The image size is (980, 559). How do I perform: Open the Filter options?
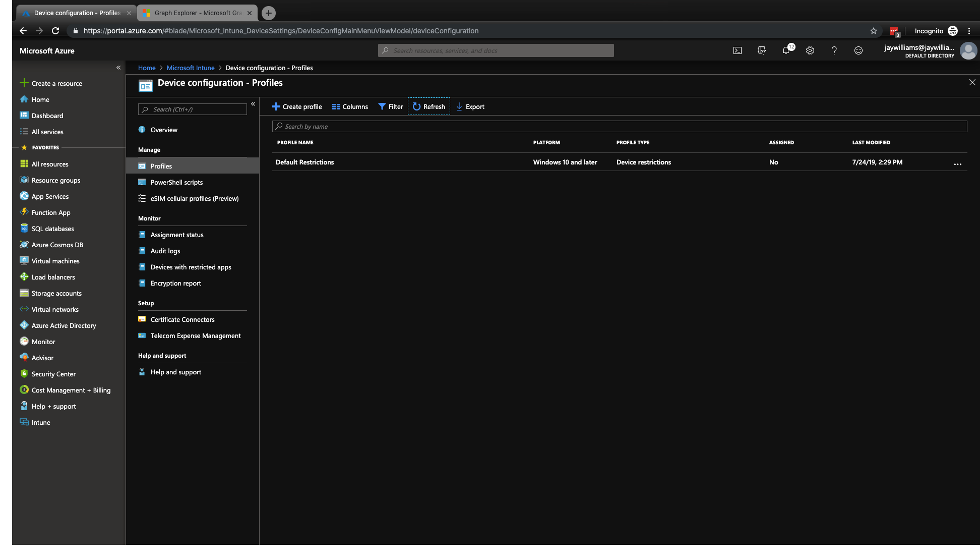pyautogui.click(x=390, y=106)
